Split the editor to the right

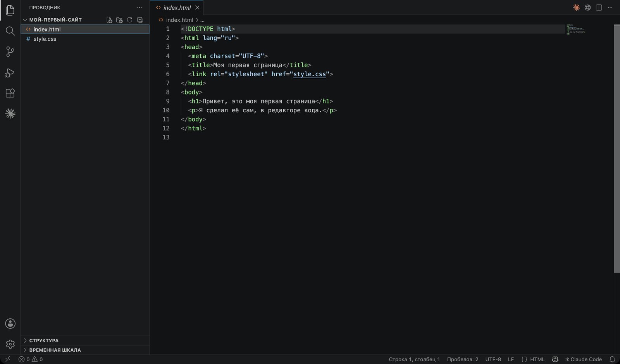(599, 7)
